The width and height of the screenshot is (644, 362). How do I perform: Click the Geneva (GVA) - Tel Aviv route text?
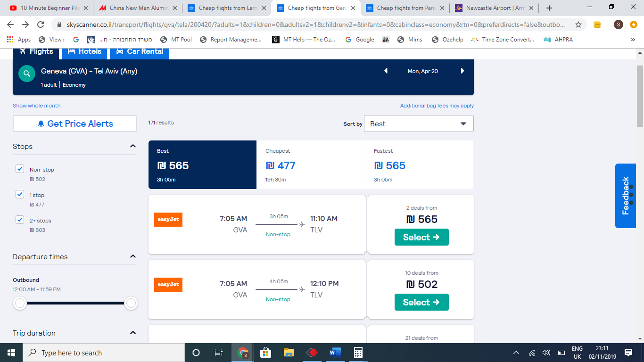(x=89, y=71)
